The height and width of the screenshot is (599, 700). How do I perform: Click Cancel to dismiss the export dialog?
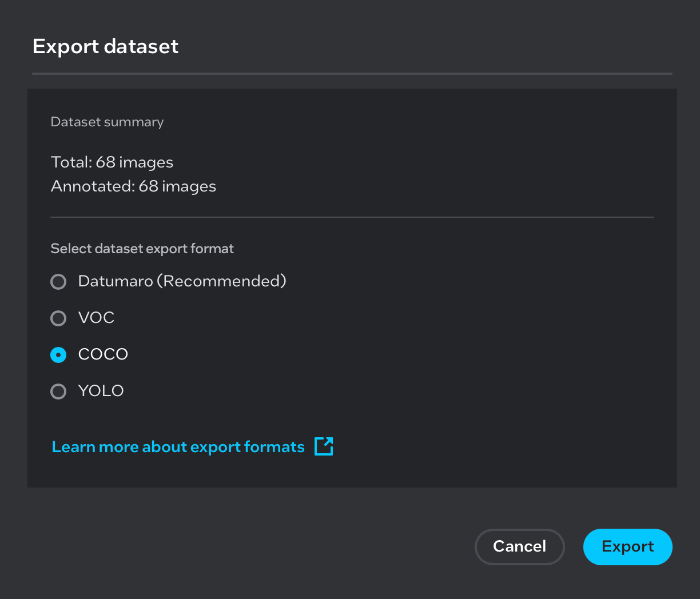[x=519, y=546]
